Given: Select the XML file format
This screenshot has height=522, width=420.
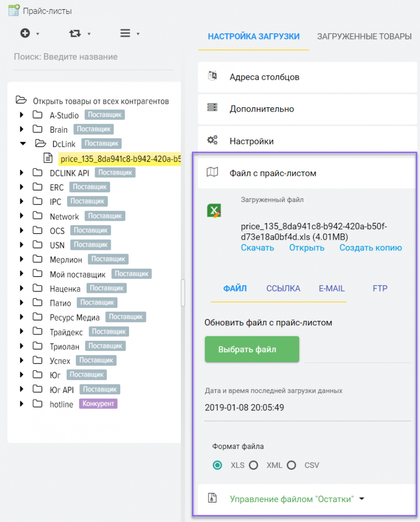Looking at the screenshot, I should 253,465.
